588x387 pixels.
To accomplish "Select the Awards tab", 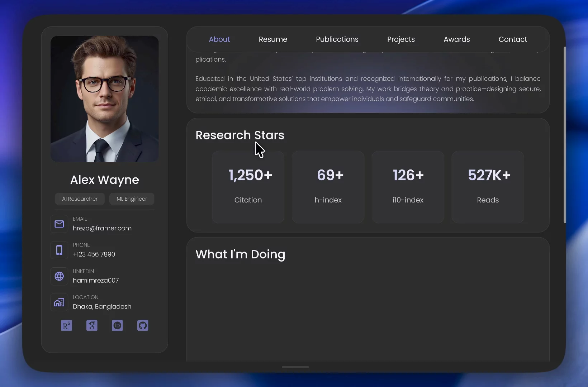I will click(457, 39).
